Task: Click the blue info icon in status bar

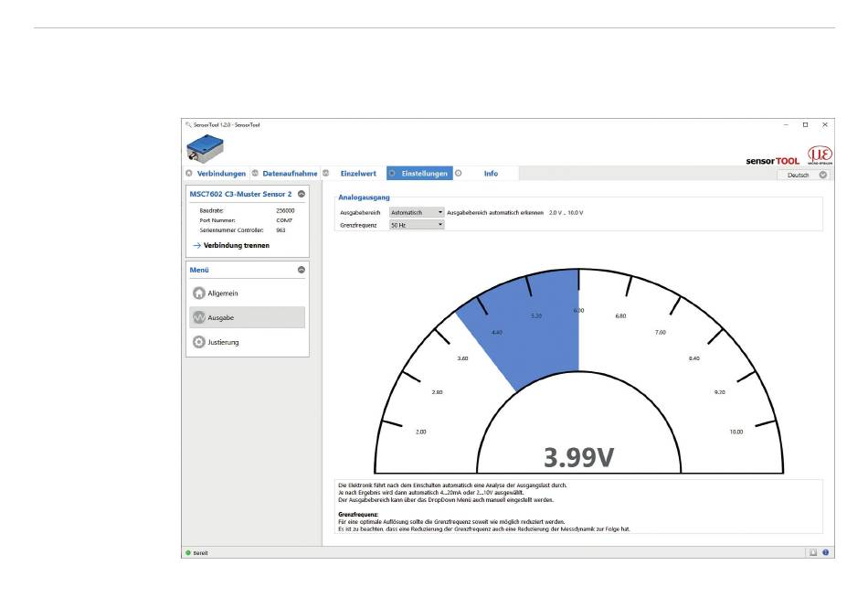Action: (x=825, y=552)
